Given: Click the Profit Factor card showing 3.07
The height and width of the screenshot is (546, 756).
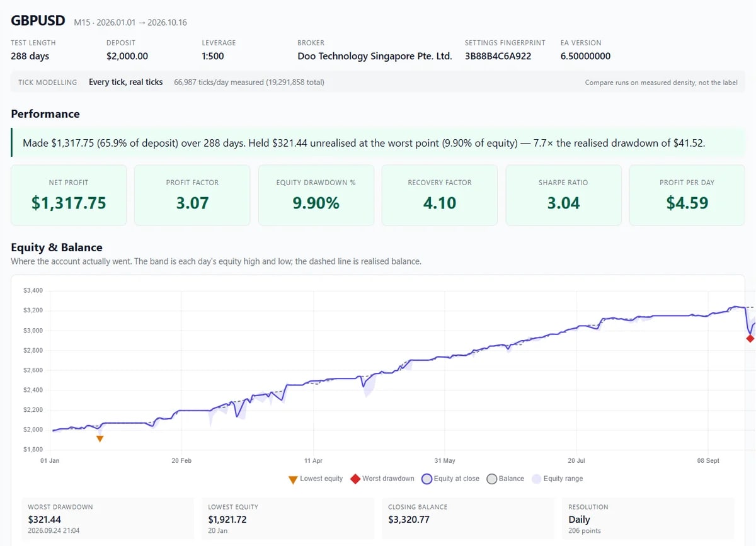Looking at the screenshot, I should pos(192,195).
